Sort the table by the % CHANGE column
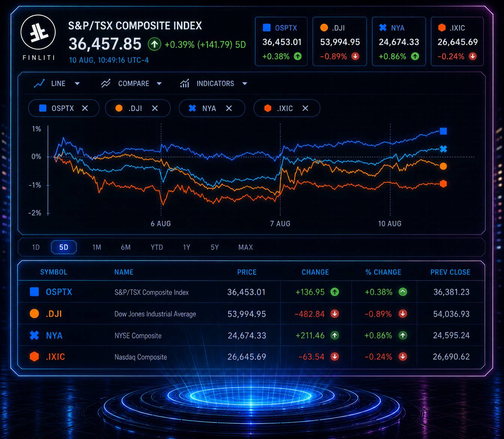This screenshot has height=439, width=504. [x=383, y=272]
